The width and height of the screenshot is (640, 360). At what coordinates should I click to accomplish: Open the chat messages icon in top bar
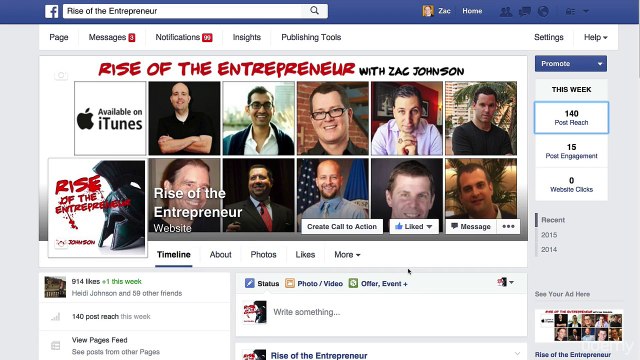[x=524, y=11]
